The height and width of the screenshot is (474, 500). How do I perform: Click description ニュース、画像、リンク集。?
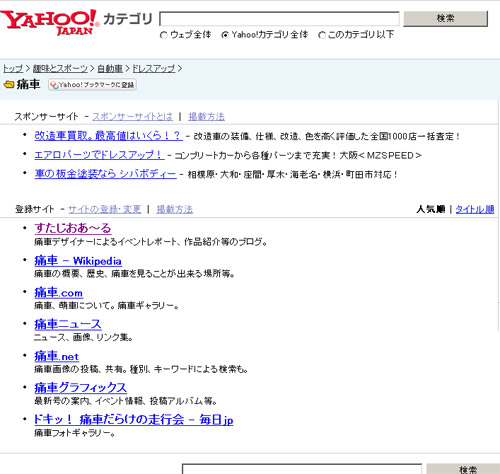[x=83, y=338]
